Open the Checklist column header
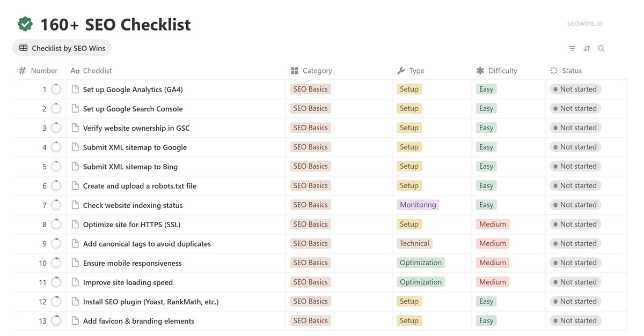Image resolution: width=644 pixels, height=336 pixels. [x=91, y=70]
